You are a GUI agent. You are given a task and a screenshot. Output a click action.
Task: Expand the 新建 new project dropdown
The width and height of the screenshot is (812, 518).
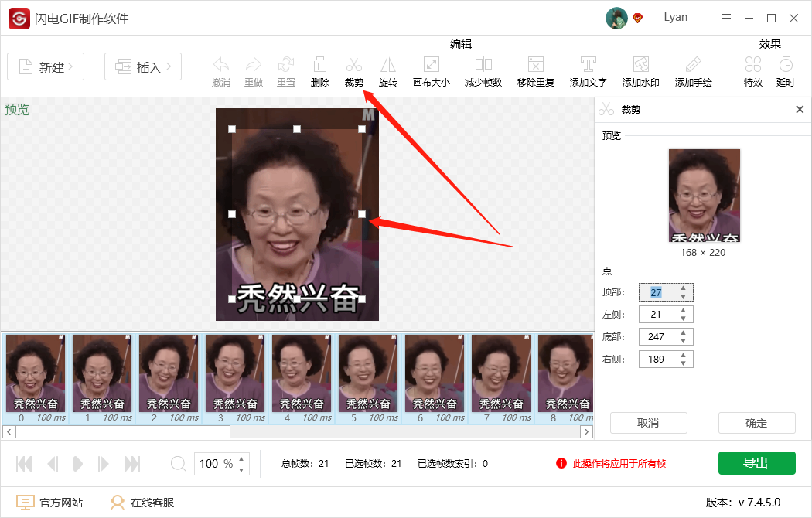coord(45,66)
